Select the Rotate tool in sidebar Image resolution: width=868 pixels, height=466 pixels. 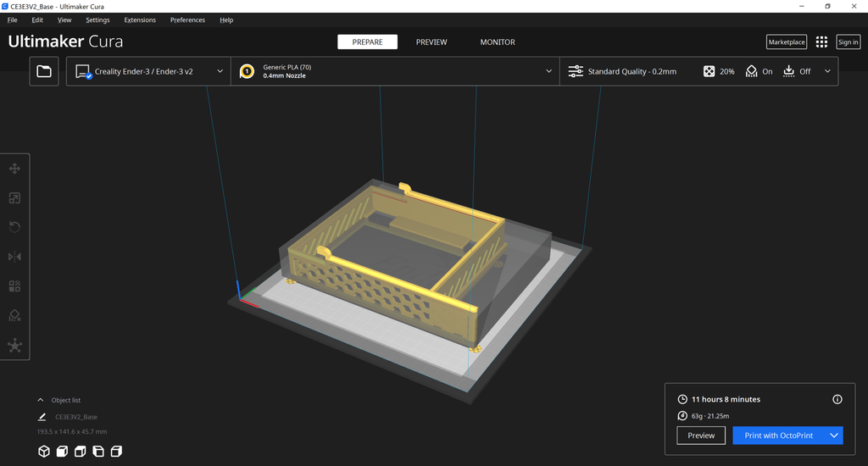pyautogui.click(x=15, y=227)
